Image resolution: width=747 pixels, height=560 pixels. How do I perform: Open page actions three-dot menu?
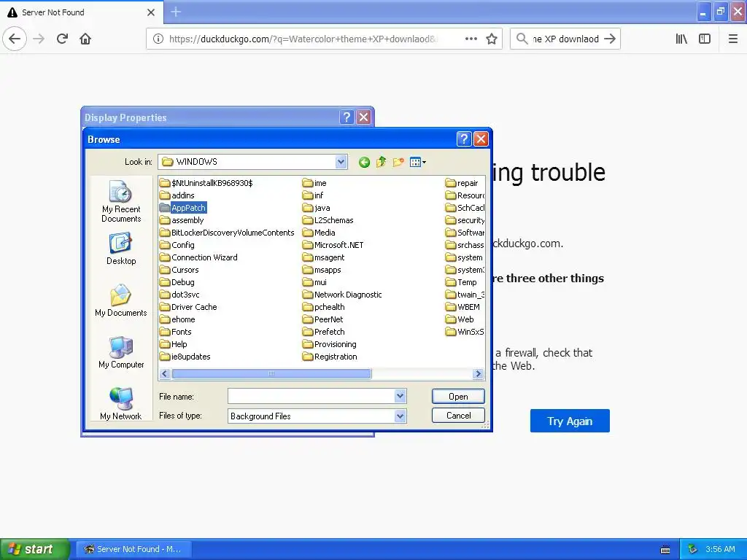click(471, 39)
